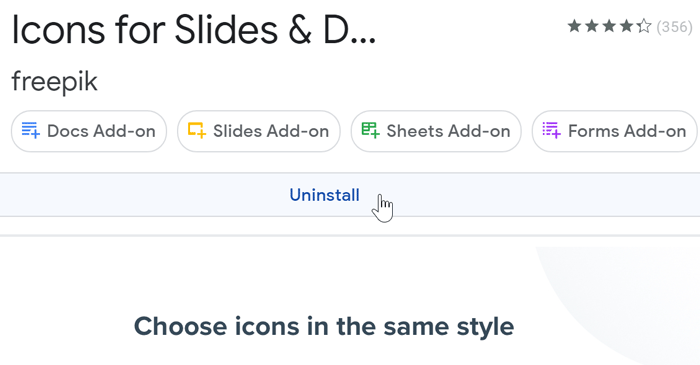Select the Slides Add-on chip label
Viewport: 700px width, 365px height.
[x=271, y=131]
